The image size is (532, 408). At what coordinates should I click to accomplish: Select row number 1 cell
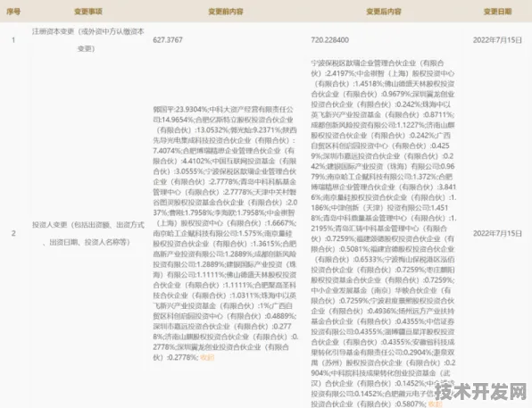pos(13,40)
